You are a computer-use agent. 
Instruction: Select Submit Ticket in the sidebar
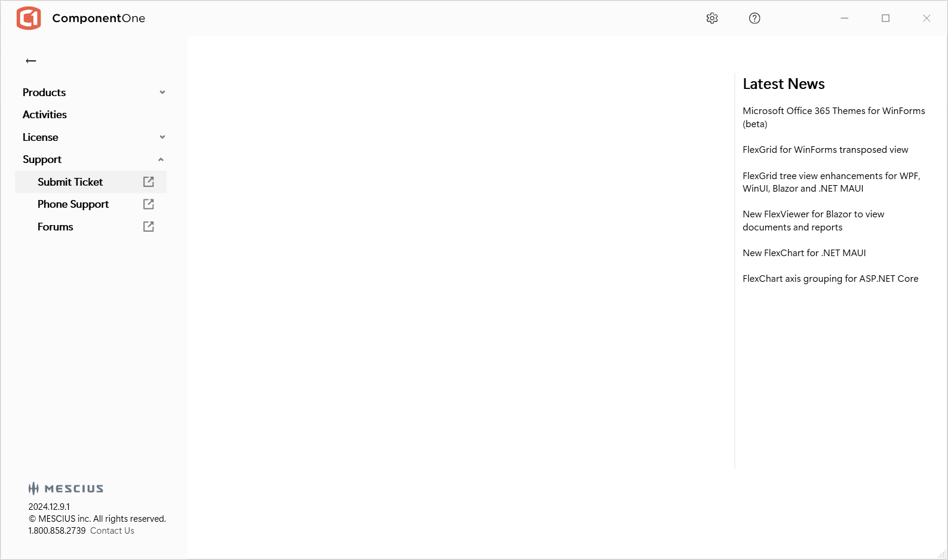point(70,182)
